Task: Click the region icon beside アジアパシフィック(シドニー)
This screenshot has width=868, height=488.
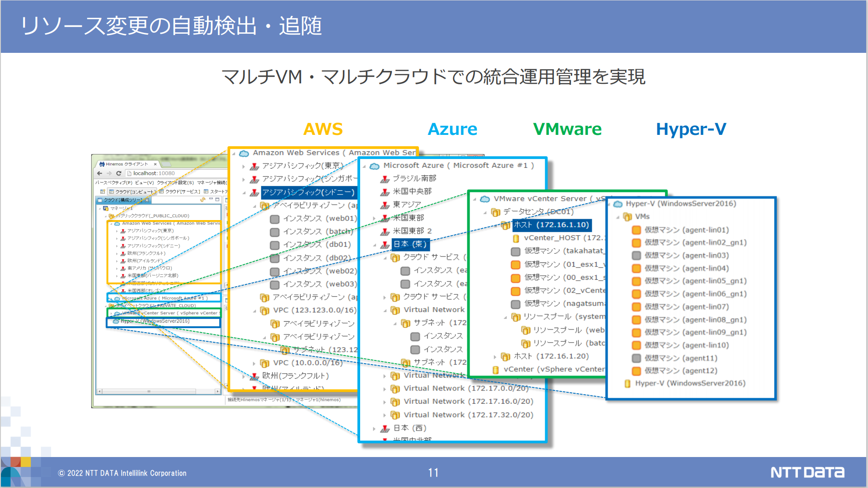Action: pyautogui.click(x=255, y=192)
